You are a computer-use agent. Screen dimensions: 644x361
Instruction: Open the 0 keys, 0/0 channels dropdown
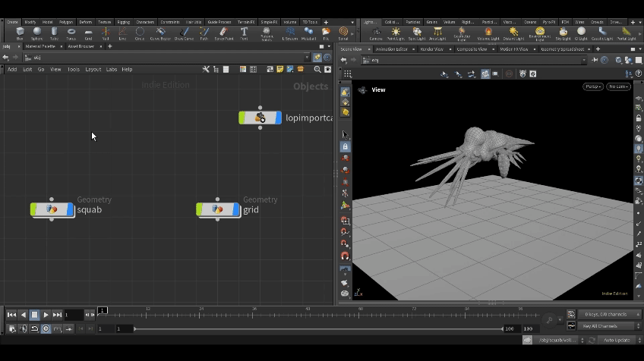610,314
